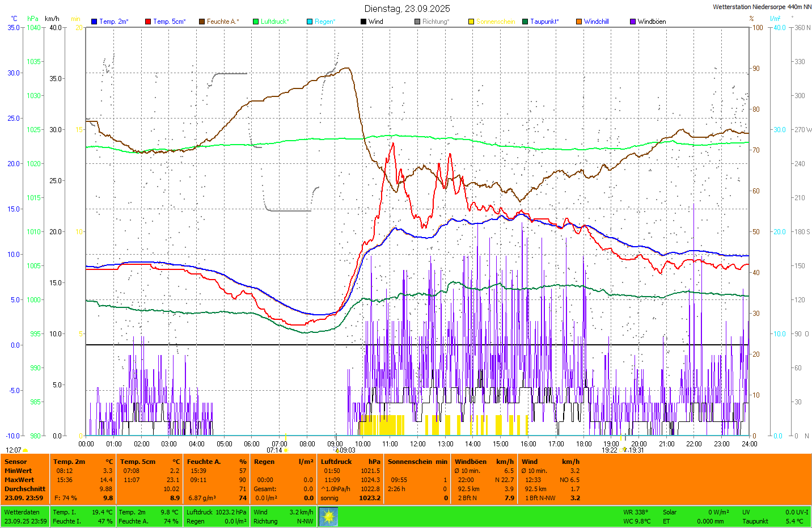This screenshot has width=812, height=528.
Task: Click the orange Windchill legend square
Action: point(579,22)
